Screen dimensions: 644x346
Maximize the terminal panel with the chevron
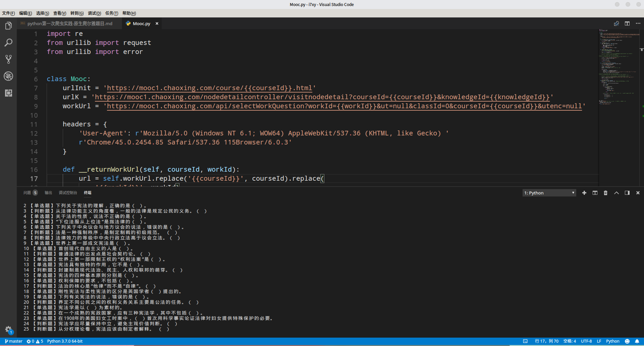(616, 193)
